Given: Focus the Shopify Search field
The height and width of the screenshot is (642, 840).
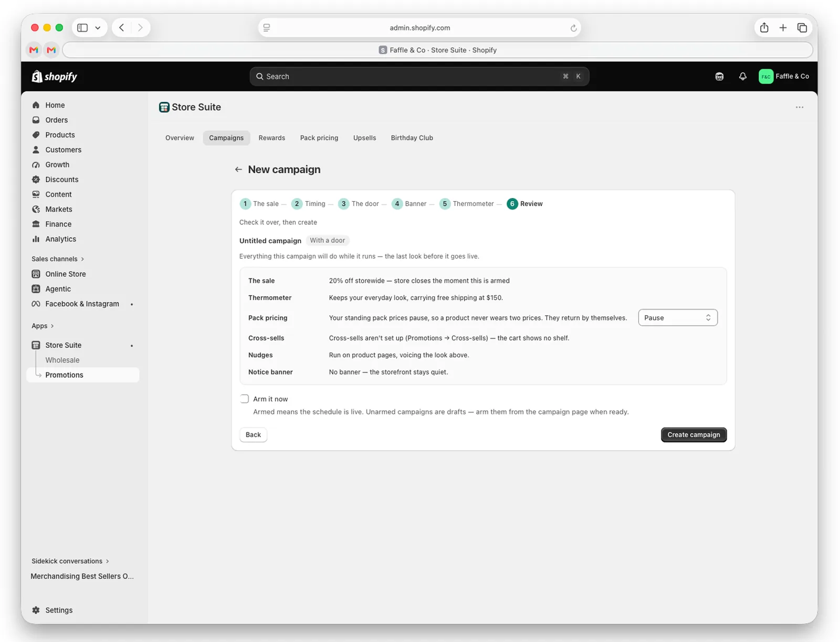Looking at the screenshot, I should click(419, 77).
